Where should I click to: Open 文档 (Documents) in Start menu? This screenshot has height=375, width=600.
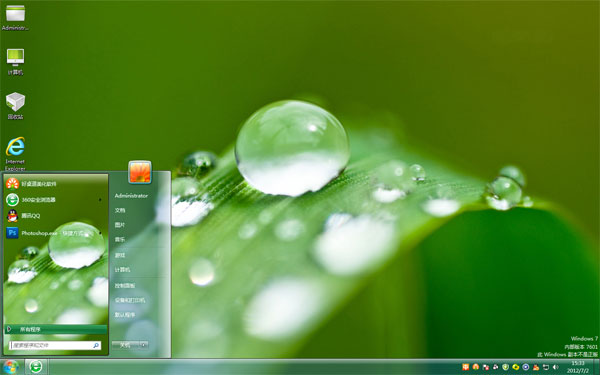pyautogui.click(x=120, y=210)
